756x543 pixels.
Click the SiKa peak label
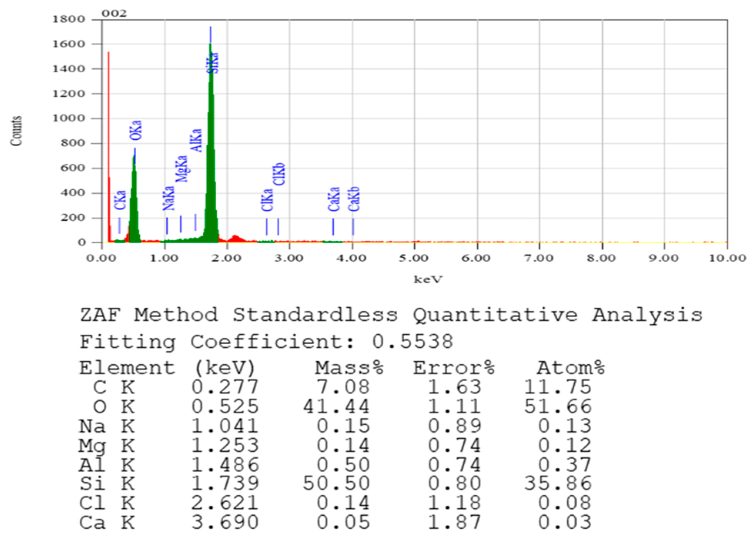click(x=213, y=62)
